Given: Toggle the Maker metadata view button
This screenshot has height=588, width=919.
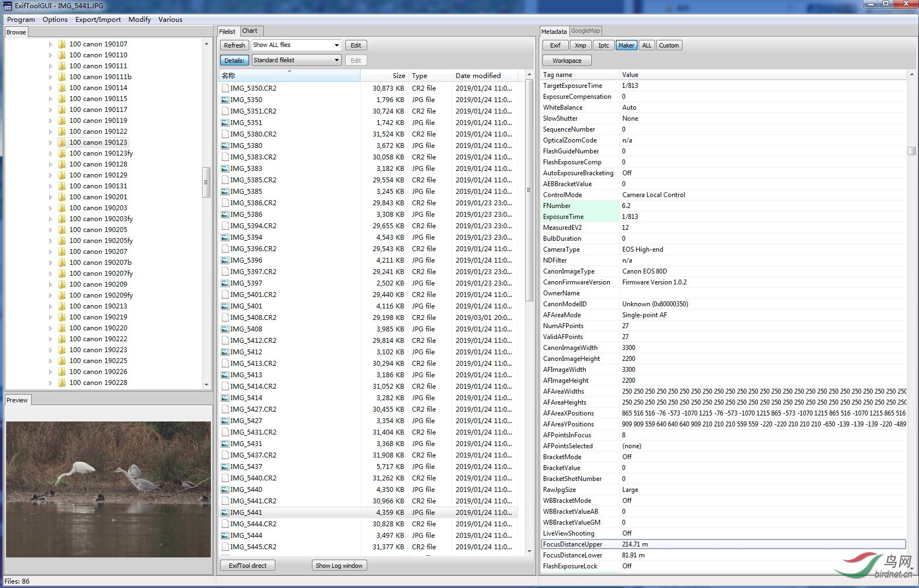Looking at the screenshot, I should click(x=626, y=45).
